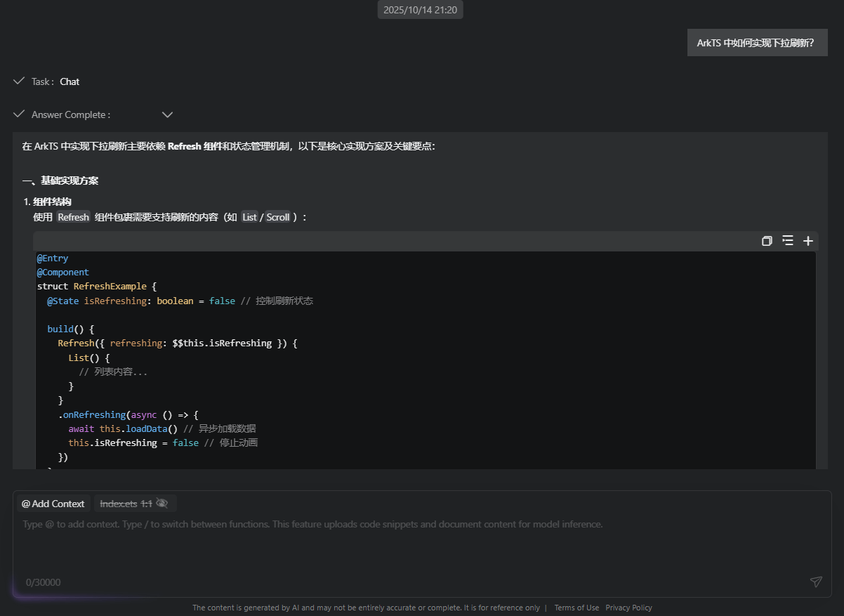This screenshot has height=616, width=844.
Task: Expand the Answer Complete chevron
Action: coord(167,114)
